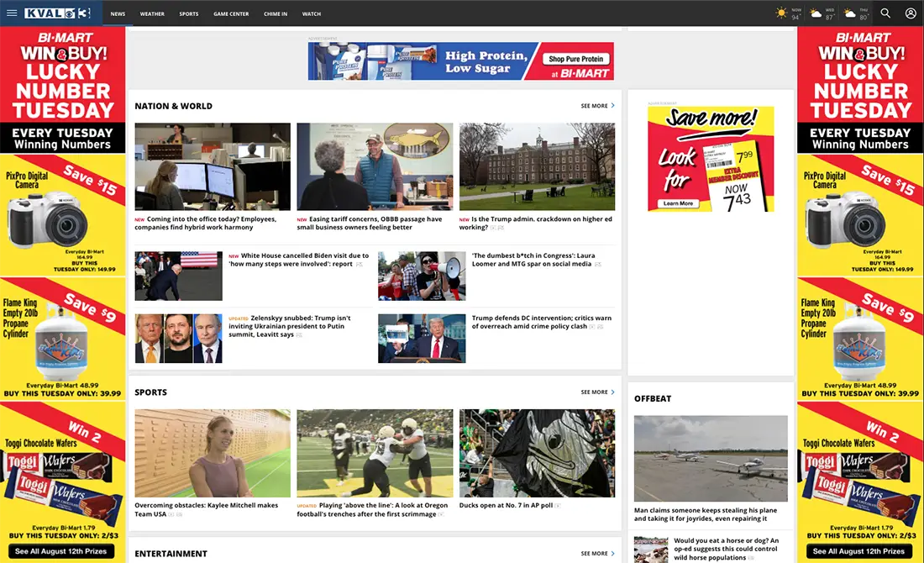Open the Watch menu item

(x=311, y=13)
